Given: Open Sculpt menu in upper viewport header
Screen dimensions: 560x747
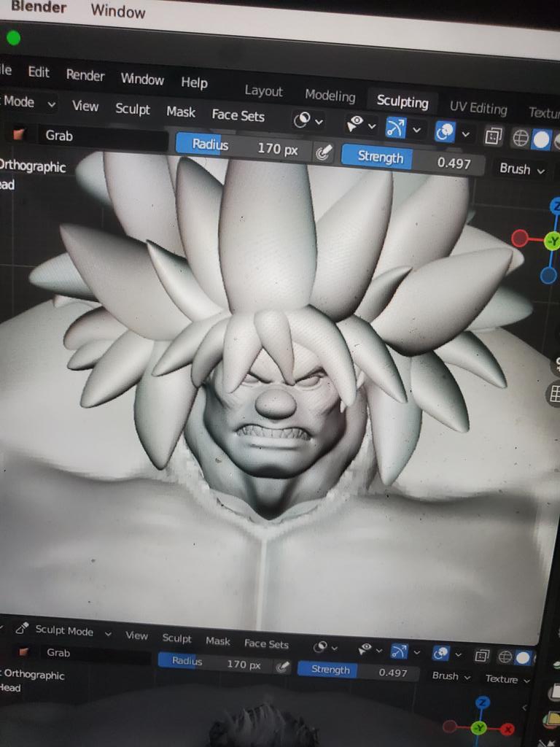Looking at the screenshot, I should (133, 109).
